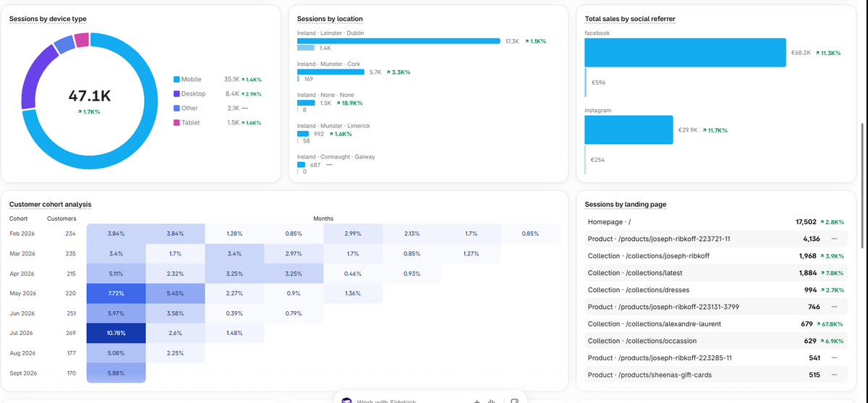
Task: Click the 5.97% cohort cell for Jun 2026
Action: click(116, 313)
